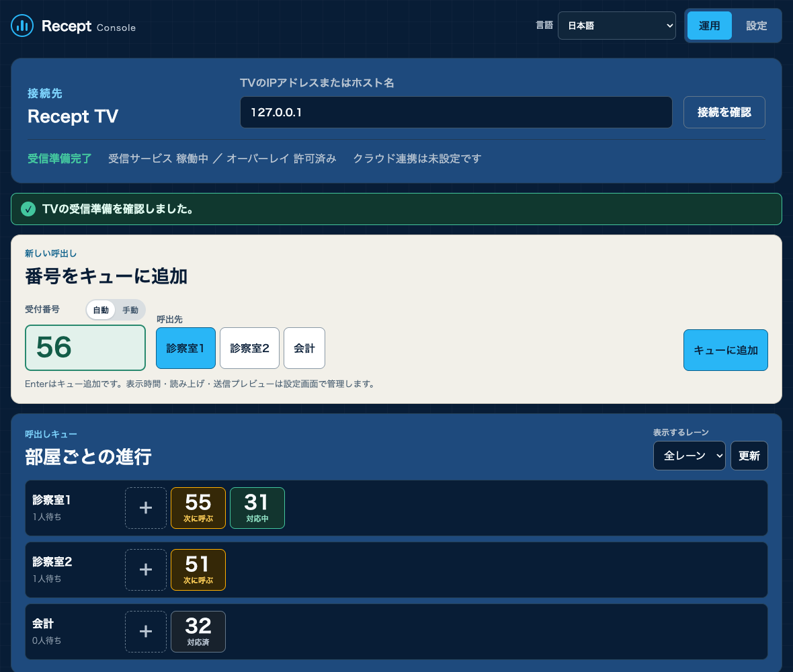The width and height of the screenshot is (793, 672).
Task: Choose 診察室2 as call destination
Action: click(x=249, y=348)
